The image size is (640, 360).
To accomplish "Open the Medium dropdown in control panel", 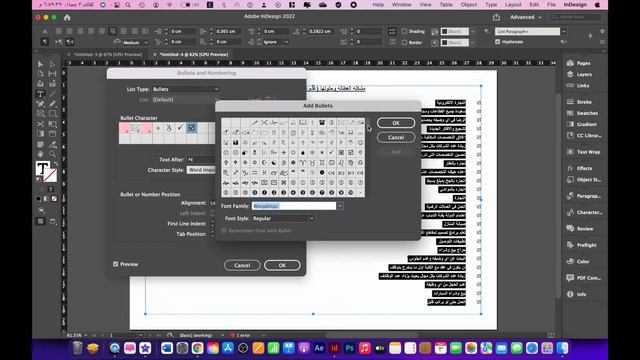I will coord(136,42).
